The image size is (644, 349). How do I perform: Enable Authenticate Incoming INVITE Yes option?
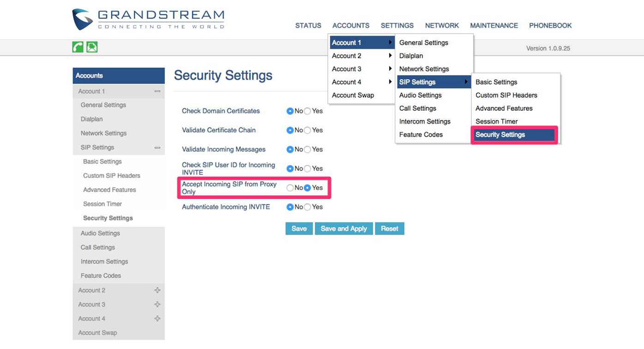pyautogui.click(x=307, y=207)
